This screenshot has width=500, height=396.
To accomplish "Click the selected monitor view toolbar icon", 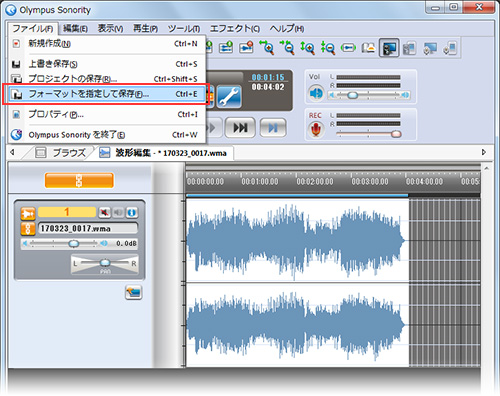I will click(389, 48).
